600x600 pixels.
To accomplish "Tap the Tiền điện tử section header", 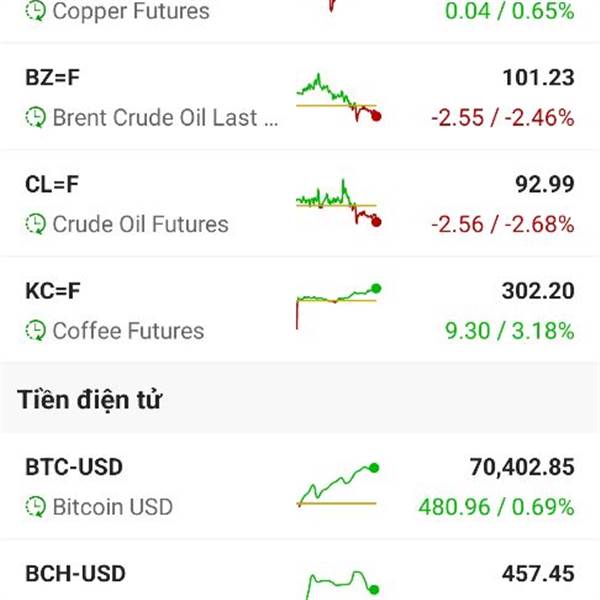I will point(90,401).
